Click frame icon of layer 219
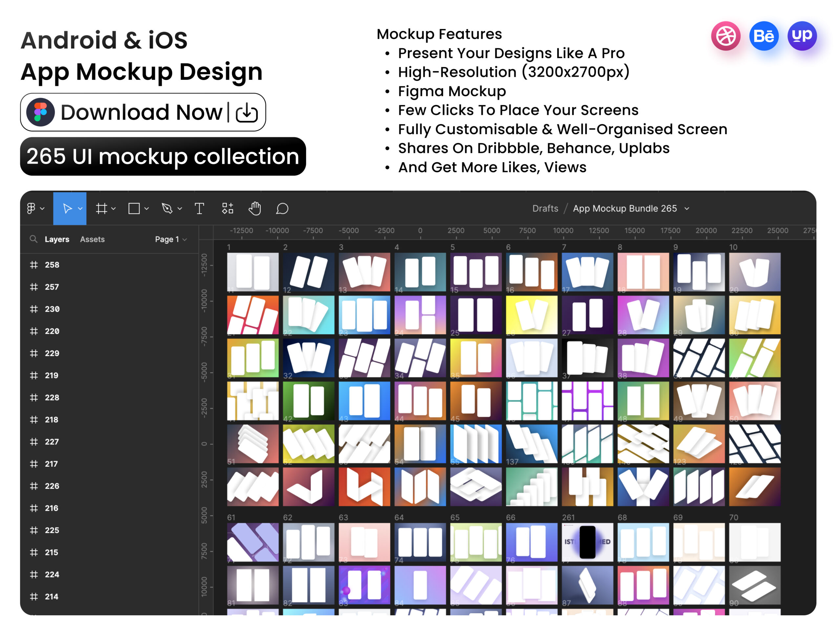 pyautogui.click(x=34, y=375)
